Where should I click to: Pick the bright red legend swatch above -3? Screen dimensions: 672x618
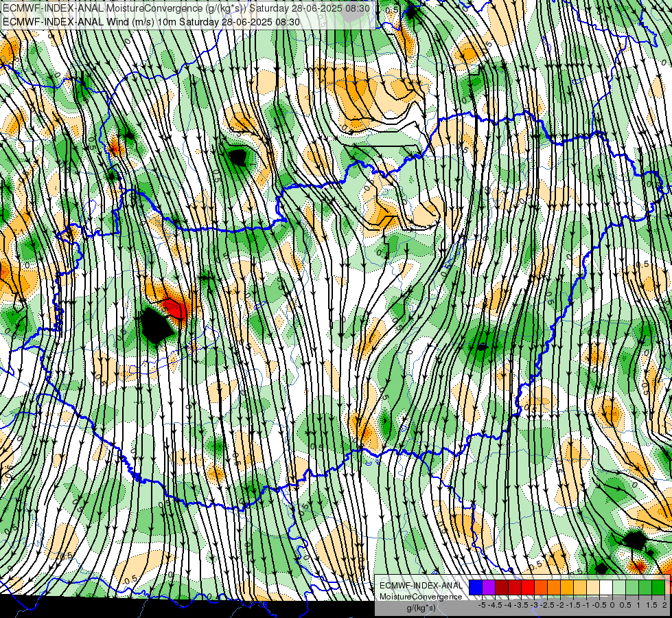point(528,587)
